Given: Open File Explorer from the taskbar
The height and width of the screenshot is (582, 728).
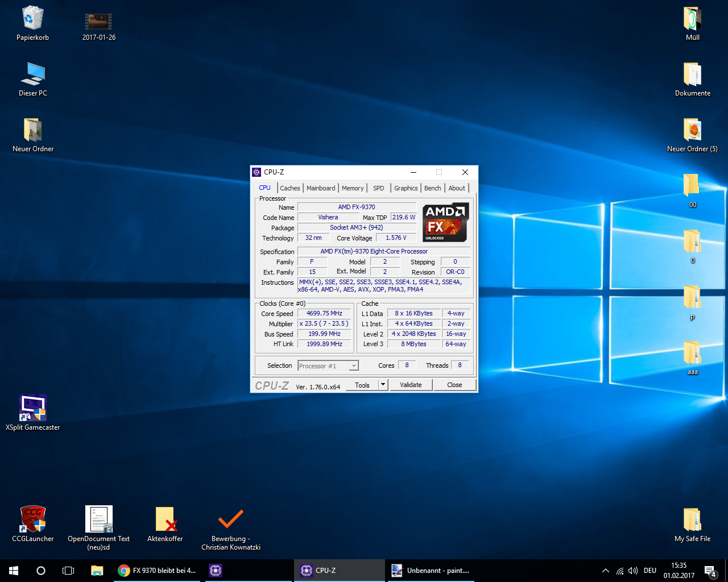Looking at the screenshot, I should [97, 571].
